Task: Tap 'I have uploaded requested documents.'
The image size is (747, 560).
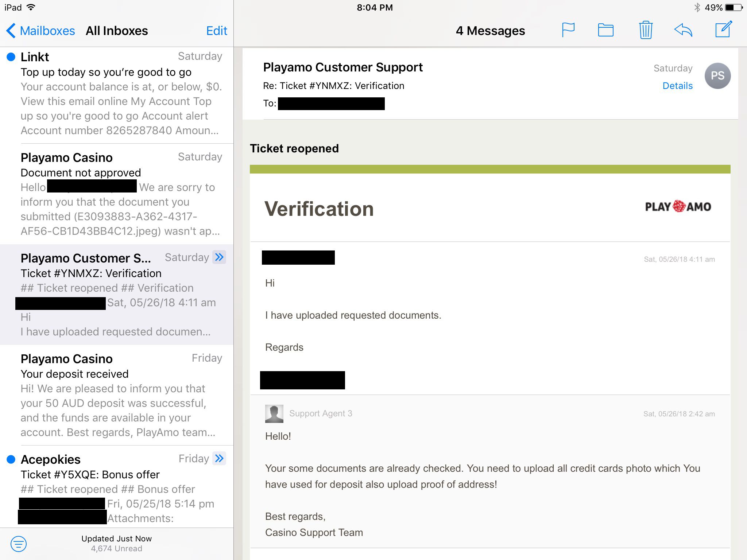Action: tap(353, 315)
